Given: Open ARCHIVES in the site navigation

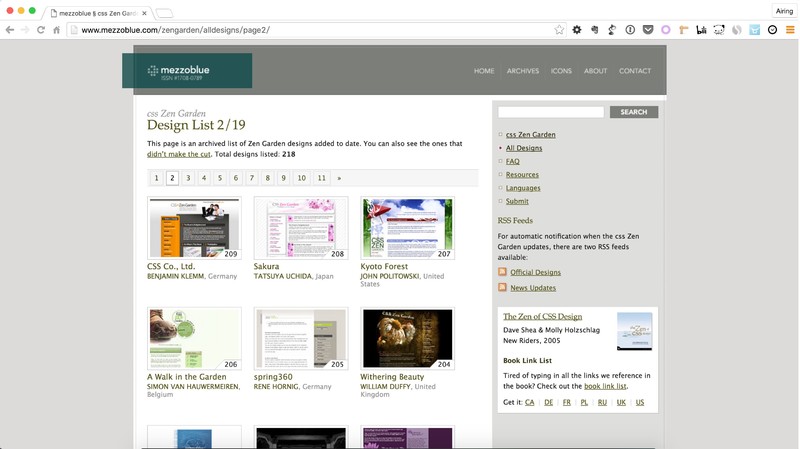Looking at the screenshot, I should tap(522, 71).
